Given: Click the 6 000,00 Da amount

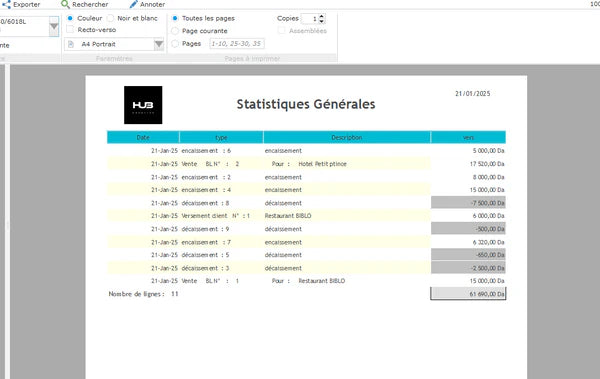Looking at the screenshot, I should (x=488, y=216).
